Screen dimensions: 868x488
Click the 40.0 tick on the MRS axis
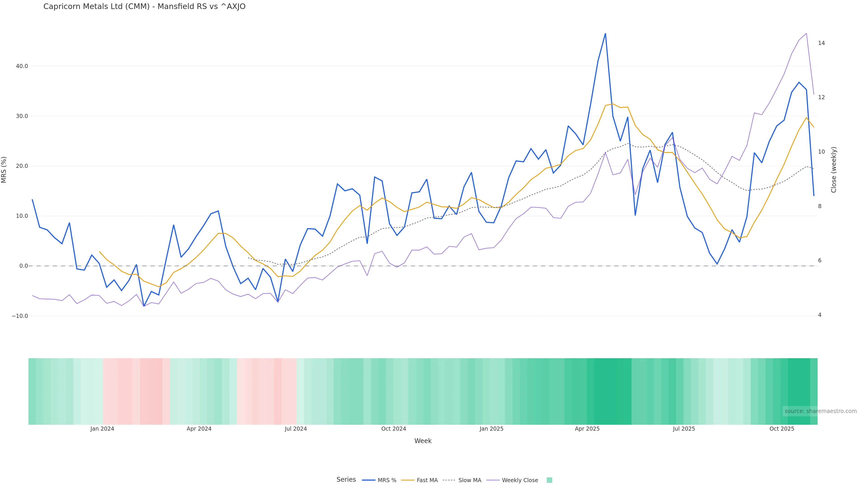click(x=22, y=66)
